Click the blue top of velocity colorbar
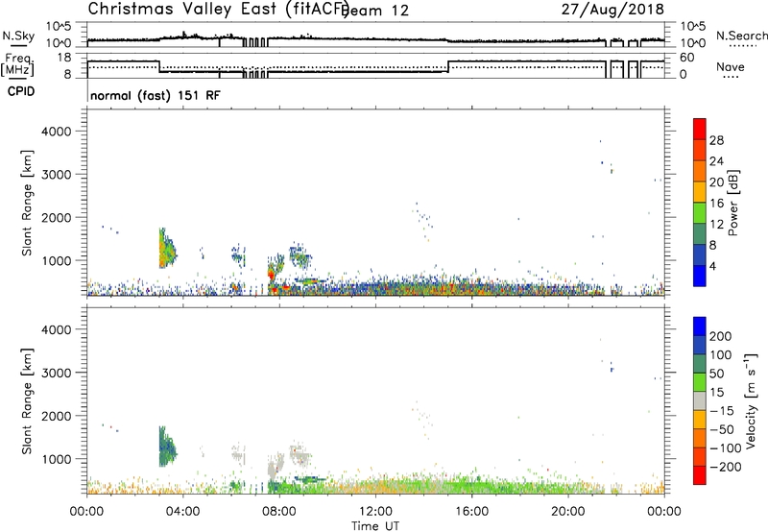 coord(700,326)
